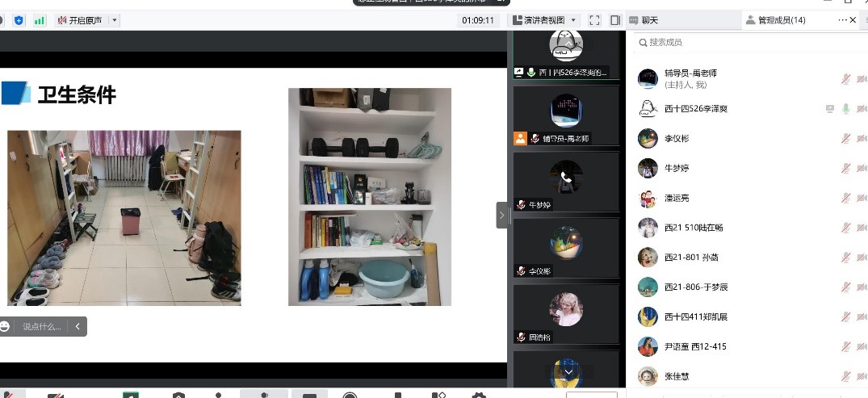This screenshot has height=398, width=868.
Task: Select member name 西十四411郑凯辰
Action: [696, 317]
